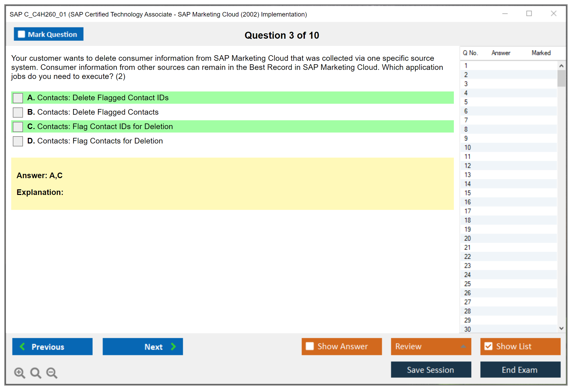Maximize the exam window
This screenshot has width=574, height=392.
click(529, 14)
